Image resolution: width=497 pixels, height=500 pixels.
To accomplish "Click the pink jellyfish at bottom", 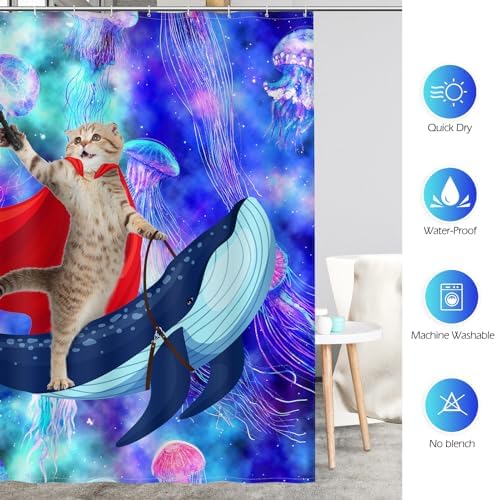I will pos(179,461).
